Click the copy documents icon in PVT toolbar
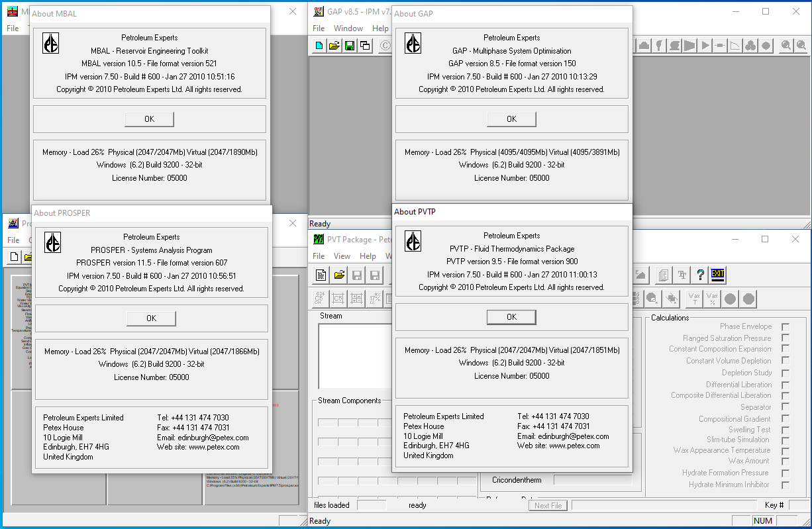This screenshot has height=529, width=812. (x=662, y=275)
